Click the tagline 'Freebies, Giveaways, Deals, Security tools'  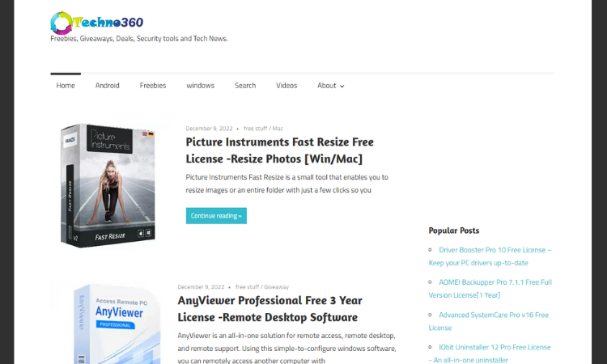pyautogui.click(x=139, y=39)
